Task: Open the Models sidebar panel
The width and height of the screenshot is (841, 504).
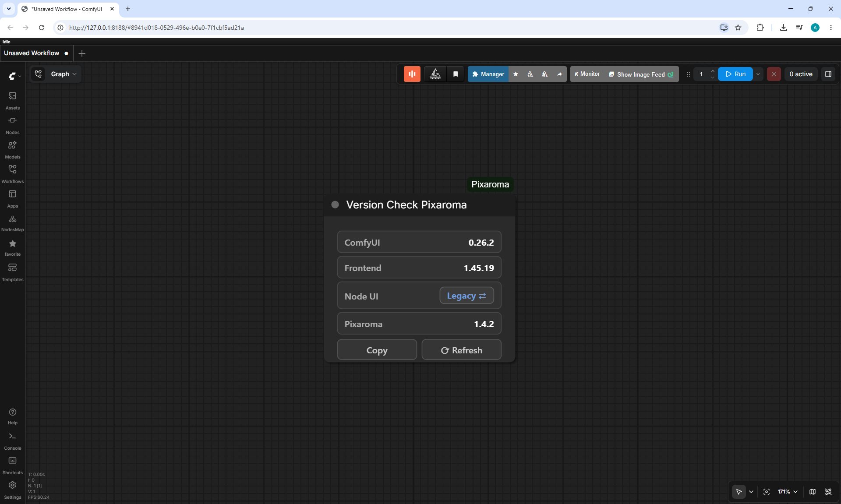Action: click(13, 149)
